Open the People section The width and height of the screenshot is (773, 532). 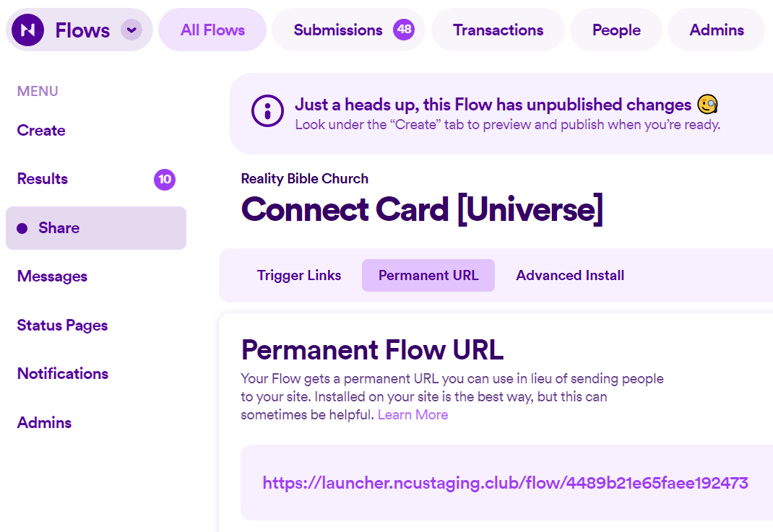[616, 30]
